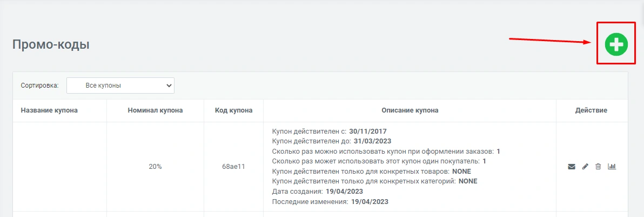The width and height of the screenshot is (644, 217).
Task: Click the "Номинал купона" column header
Action: 155,110
